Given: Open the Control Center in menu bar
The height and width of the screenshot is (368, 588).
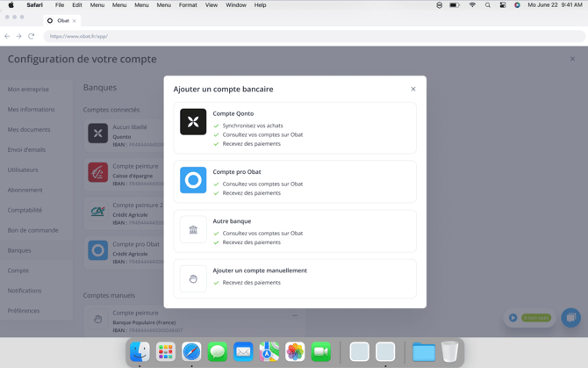Looking at the screenshot, I should click(x=503, y=5).
